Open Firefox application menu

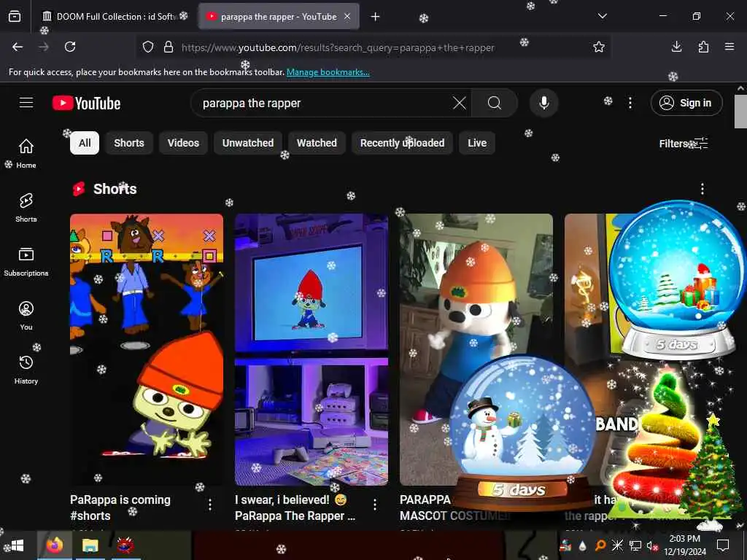tap(729, 47)
